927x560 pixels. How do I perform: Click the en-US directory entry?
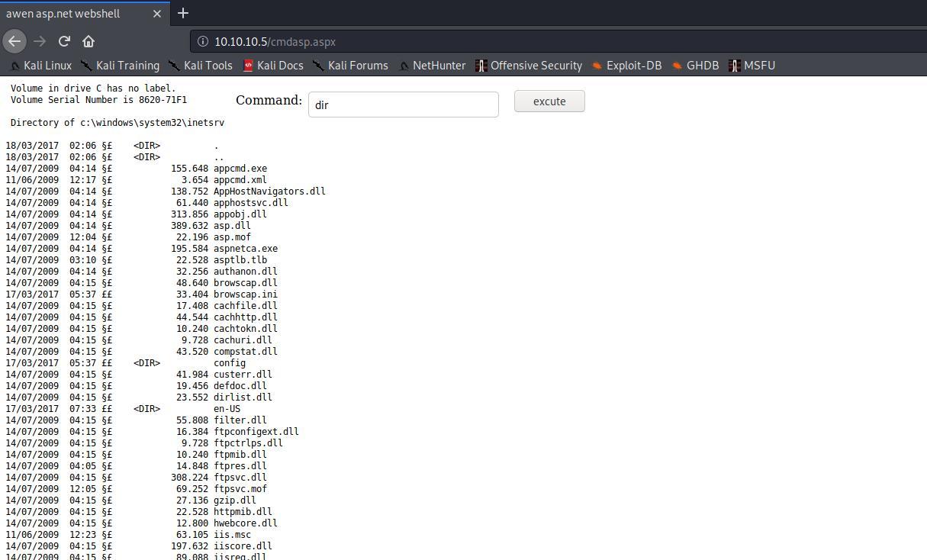click(x=227, y=409)
